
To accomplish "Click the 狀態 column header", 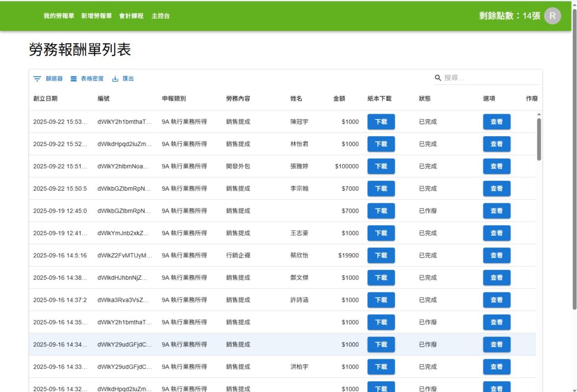I will click(425, 98).
